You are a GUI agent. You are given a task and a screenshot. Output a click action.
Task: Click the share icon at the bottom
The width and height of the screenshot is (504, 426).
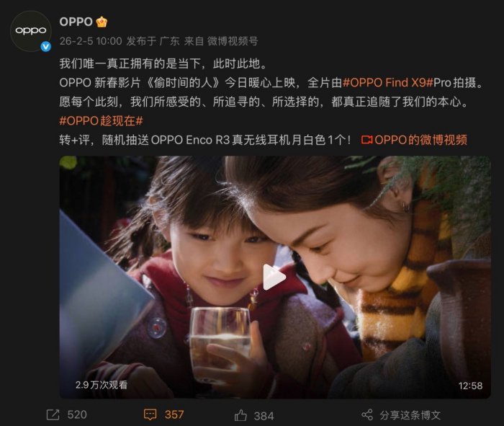pos(367,414)
